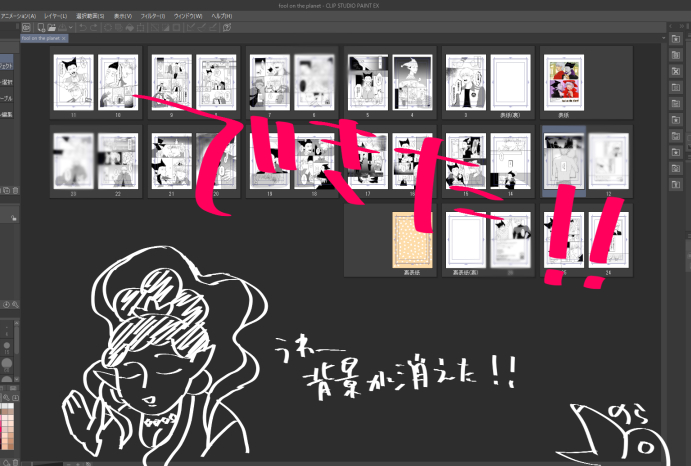Expand right dock with double chevron
691x466 pixels.
click(682, 26)
